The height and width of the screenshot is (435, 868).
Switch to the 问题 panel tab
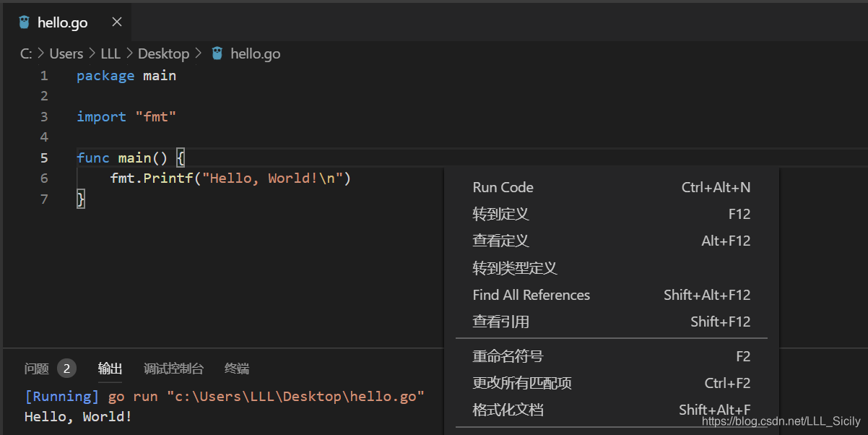click(x=37, y=369)
